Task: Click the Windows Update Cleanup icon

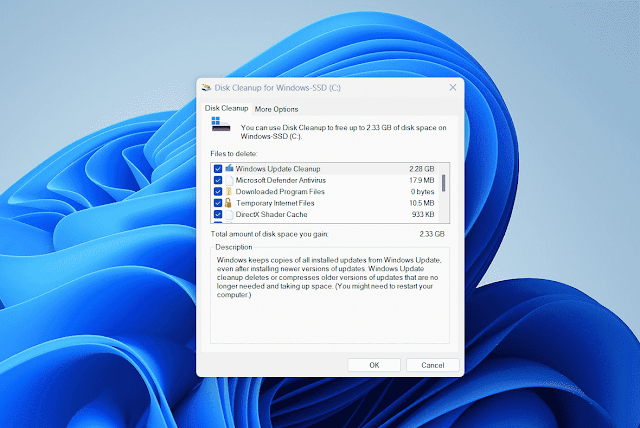Action: pos(229,168)
